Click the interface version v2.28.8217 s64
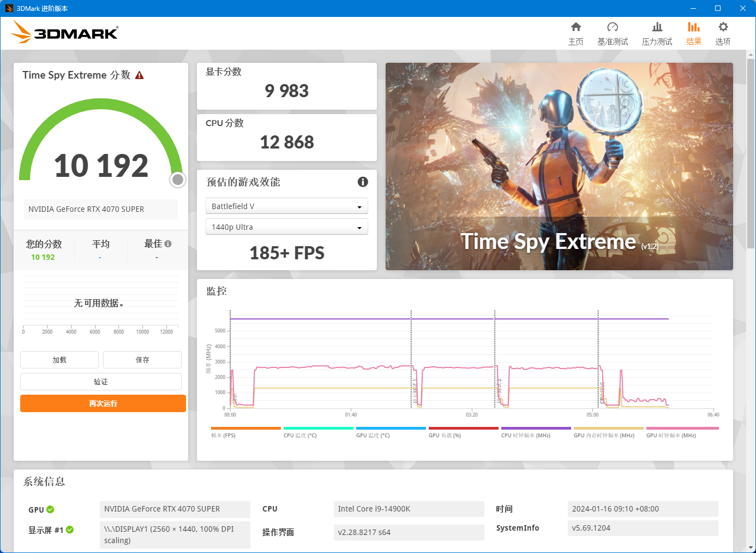The image size is (756, 553). (x=409, y=532)
